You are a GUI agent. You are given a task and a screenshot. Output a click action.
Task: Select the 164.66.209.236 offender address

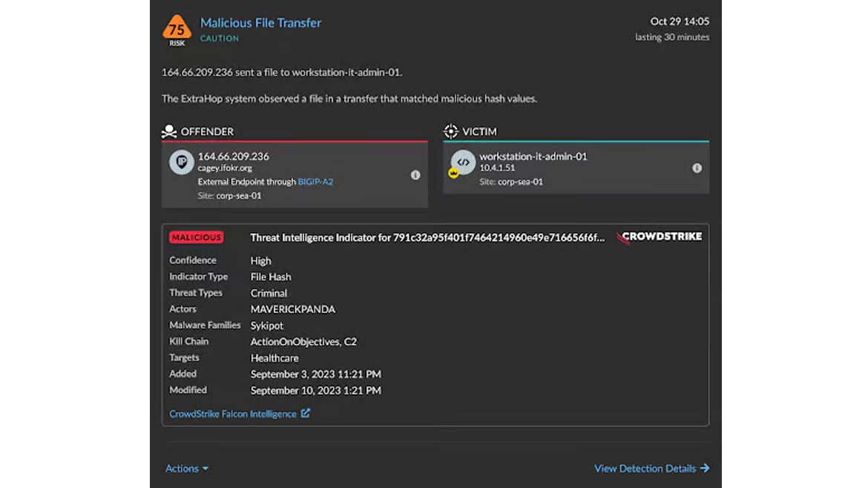(233, 156)
